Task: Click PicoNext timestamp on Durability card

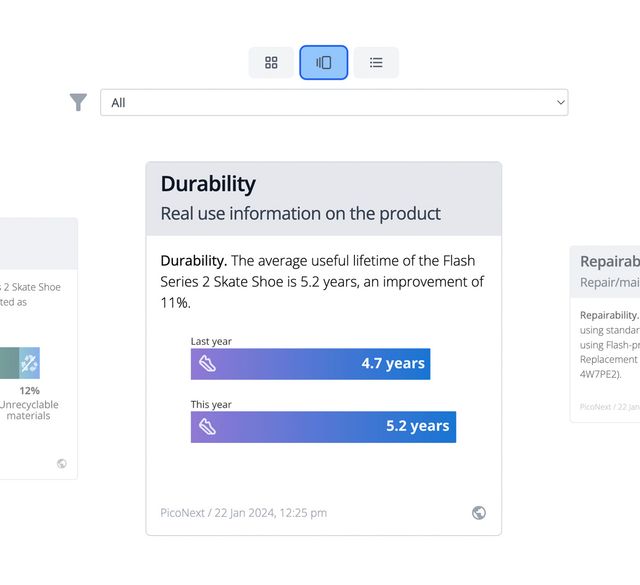Action: [x=243, y=513]
